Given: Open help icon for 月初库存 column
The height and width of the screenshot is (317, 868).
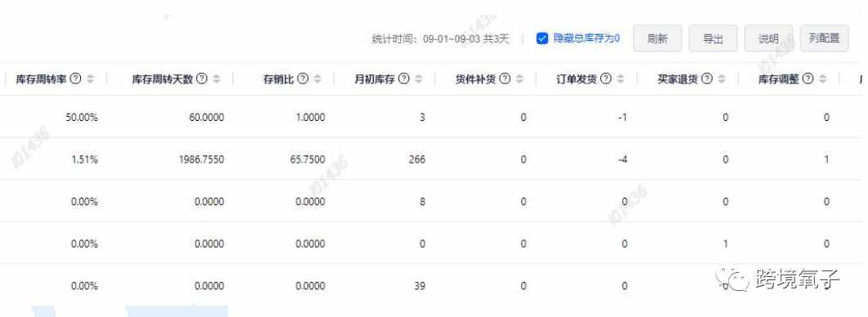Looking at the screenshot, I should [404, 79].
